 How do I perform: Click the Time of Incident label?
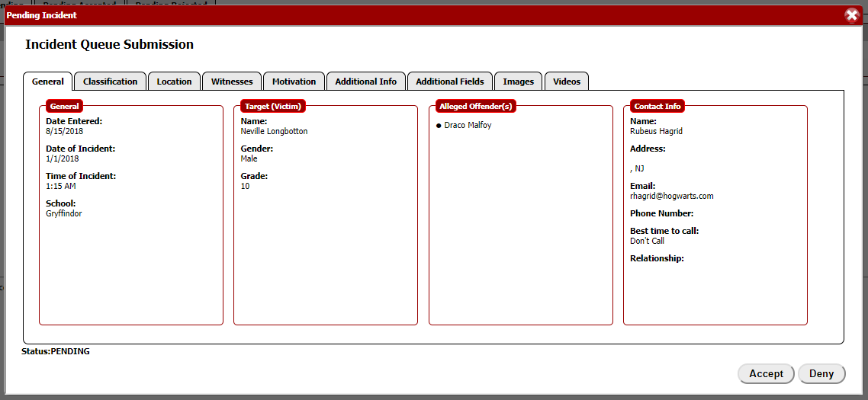click(x=81, y=176)
